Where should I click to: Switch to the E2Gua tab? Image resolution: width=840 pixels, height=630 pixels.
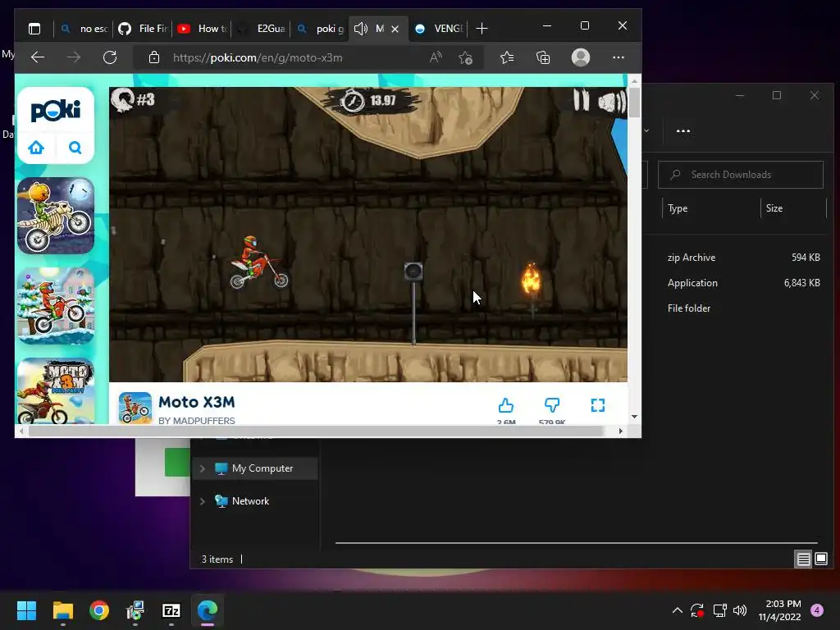coord(260,29)
